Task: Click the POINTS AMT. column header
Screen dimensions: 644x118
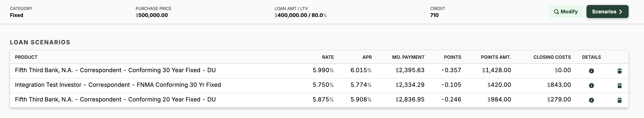Action: pyautogui.click(x=496, y=57)
